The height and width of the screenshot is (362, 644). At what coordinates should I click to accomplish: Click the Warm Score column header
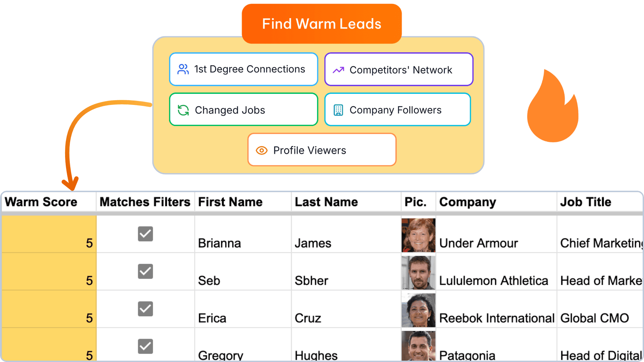[x=41, y=201]
